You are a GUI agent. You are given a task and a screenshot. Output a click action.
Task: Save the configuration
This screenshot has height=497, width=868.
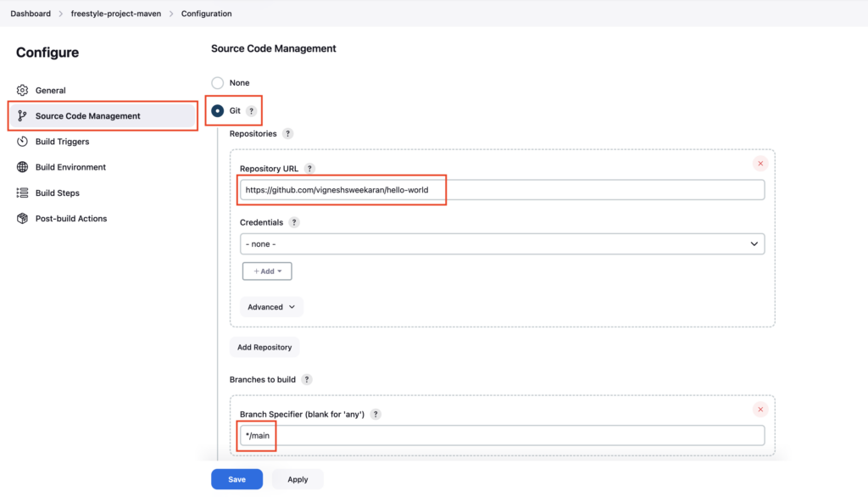(237, 479)
